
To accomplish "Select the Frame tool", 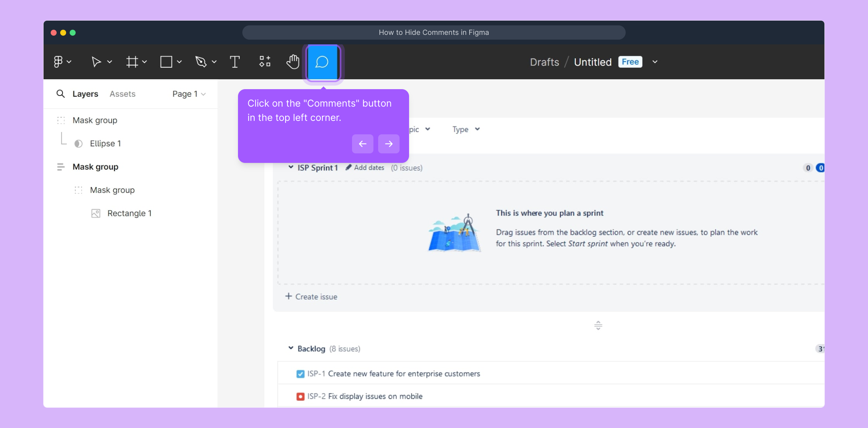I will [132, 62].
